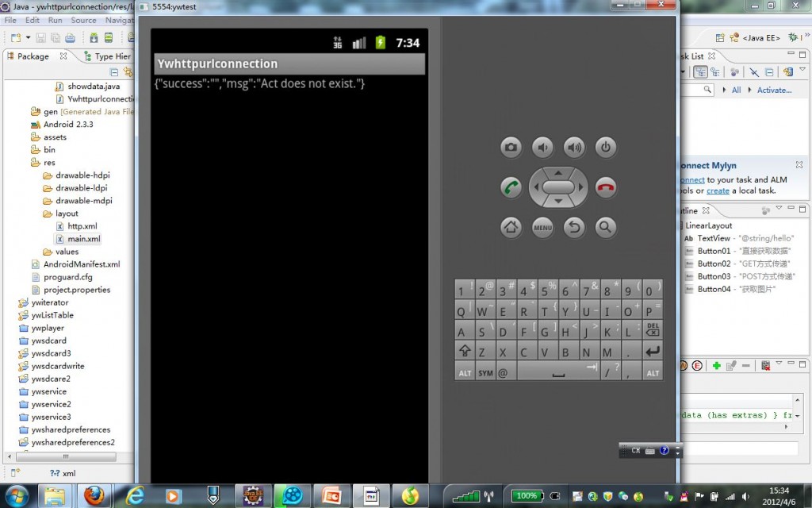Click the Q key on emulator keyboard
The width and height of the screenshot is (812, 508).
click(465, 310)
